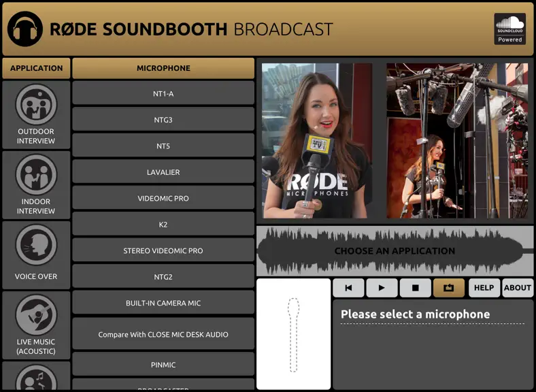Select the VIDEOMIC PRO microphone
The width and height of the screenshot is (536, 392).
(163, 198)
